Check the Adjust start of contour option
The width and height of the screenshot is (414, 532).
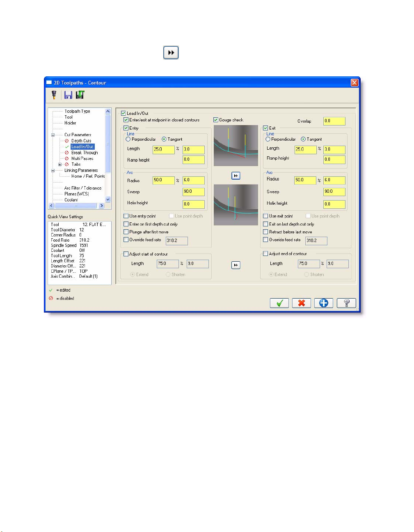126,254
